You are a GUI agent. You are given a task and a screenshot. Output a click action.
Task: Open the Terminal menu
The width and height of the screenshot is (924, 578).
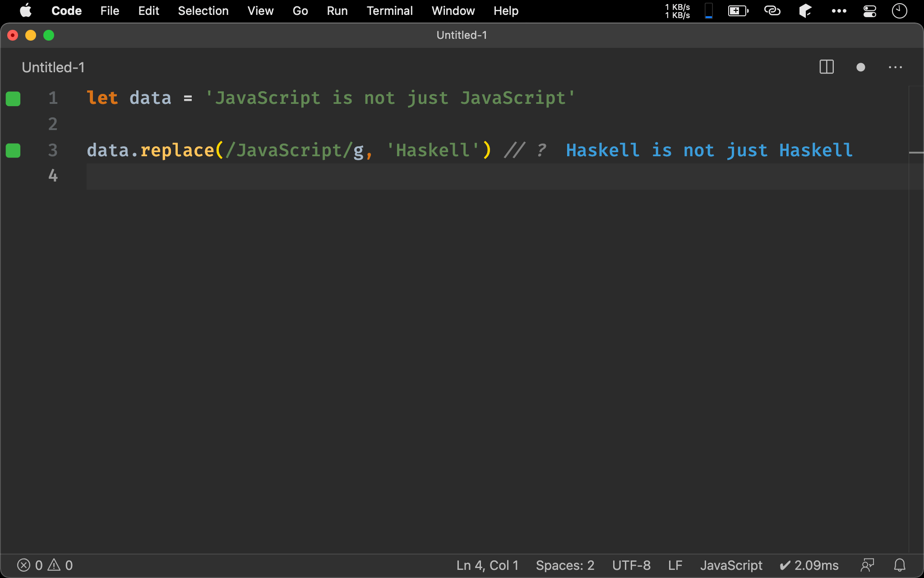(x=389, y=11)
